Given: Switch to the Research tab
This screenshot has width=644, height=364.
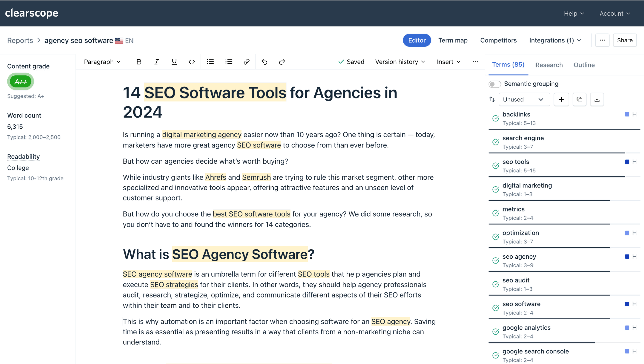Looking at the screenshot, I should click(x=550, y=65).
